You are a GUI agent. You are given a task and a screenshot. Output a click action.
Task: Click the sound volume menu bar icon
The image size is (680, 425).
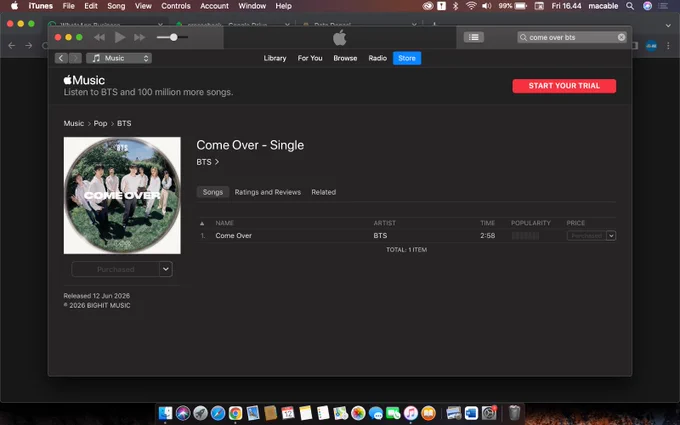pyautogui.click(x=487, y=6)
